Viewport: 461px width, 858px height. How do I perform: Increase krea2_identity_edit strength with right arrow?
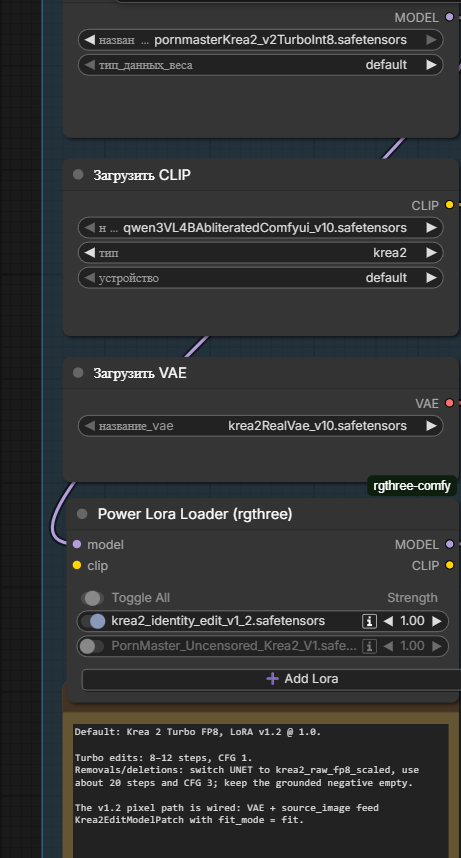436,621
